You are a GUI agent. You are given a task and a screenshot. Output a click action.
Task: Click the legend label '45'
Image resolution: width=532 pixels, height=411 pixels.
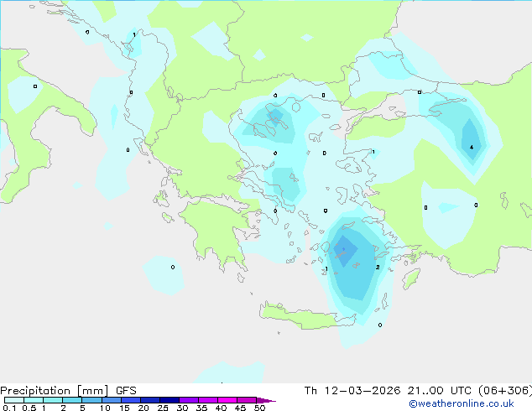coord(240,408)
